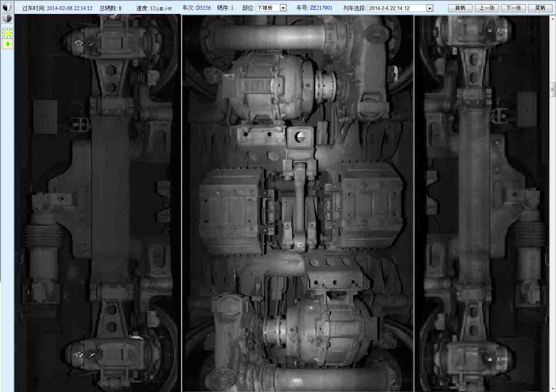Viewport: 556px width, 392px height.
Task: Go to previous image with 上一张
Action: click(487, 8)
